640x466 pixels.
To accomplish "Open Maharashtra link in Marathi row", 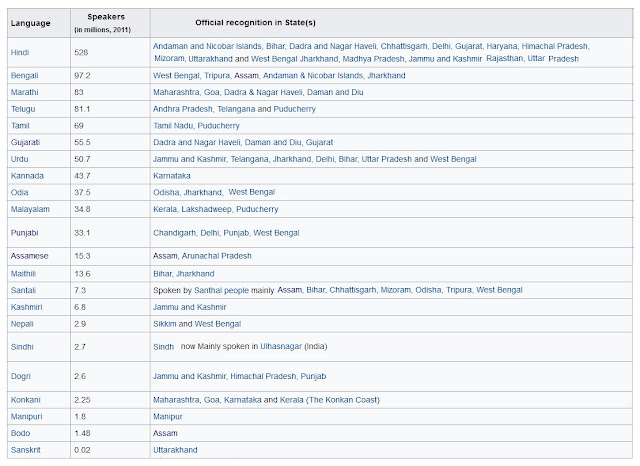I will 176,93.
